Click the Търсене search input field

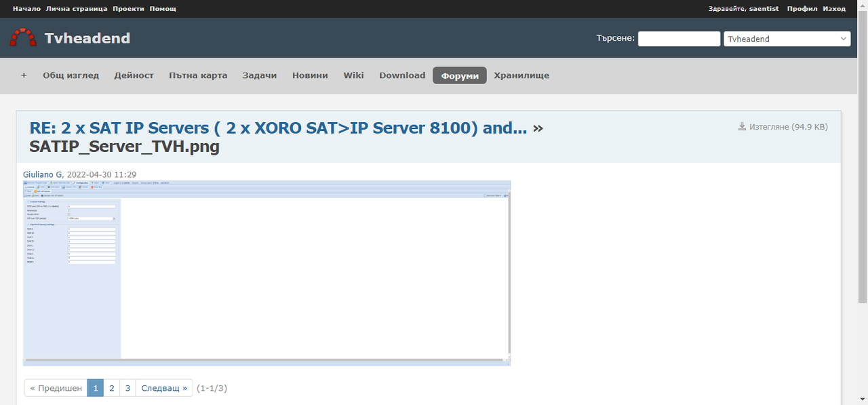click(679, 39)
